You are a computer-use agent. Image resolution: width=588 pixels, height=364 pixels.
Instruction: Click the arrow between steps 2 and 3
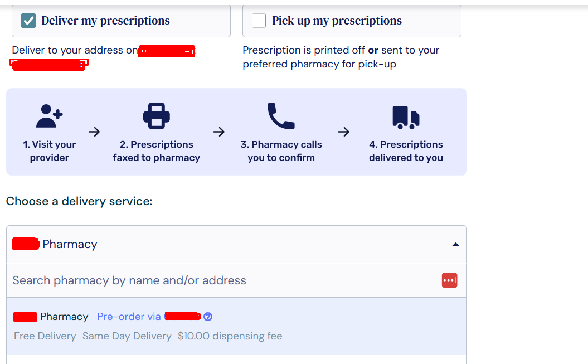click(x=219, y=132)
